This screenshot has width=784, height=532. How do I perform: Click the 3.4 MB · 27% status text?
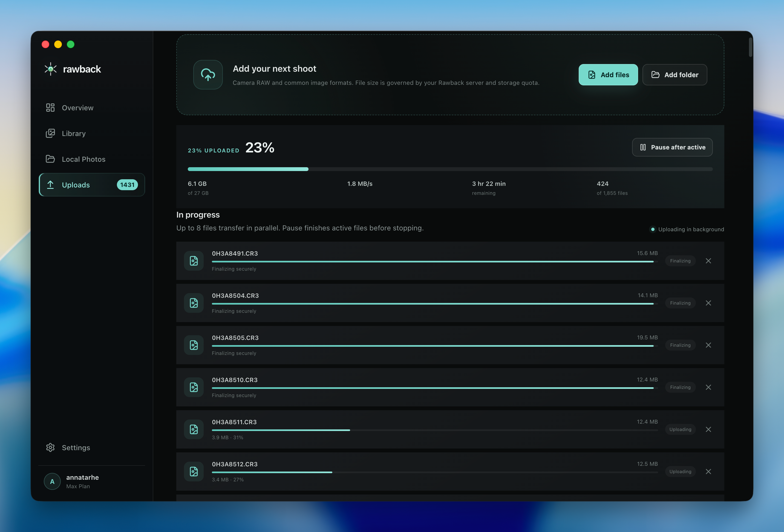coord(228,479)
